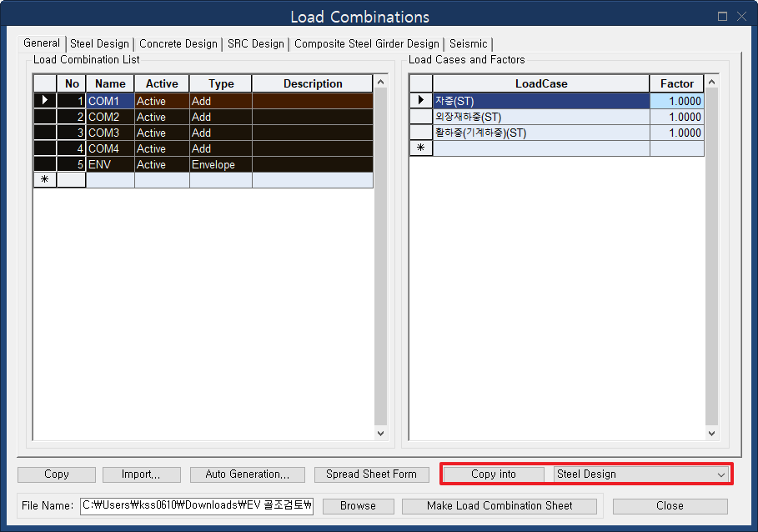Click the Description column header
Screen dimensions: 758x532
312,83
